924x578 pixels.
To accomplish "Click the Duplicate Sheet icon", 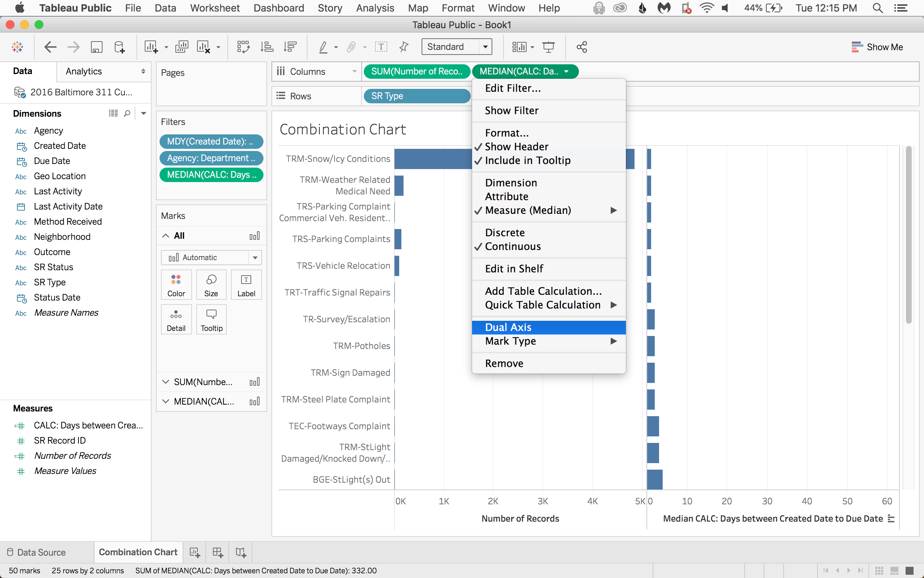I will tap(182, 47).
